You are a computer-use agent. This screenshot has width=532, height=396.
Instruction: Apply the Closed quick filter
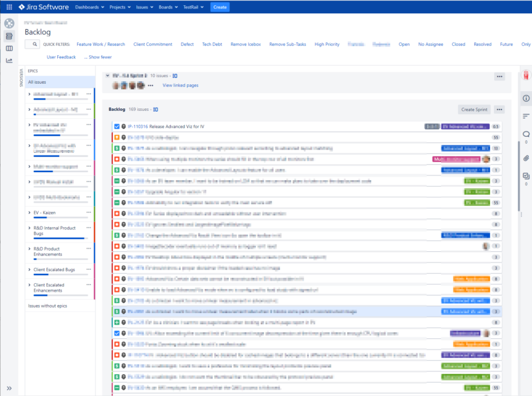pos(458,44)
